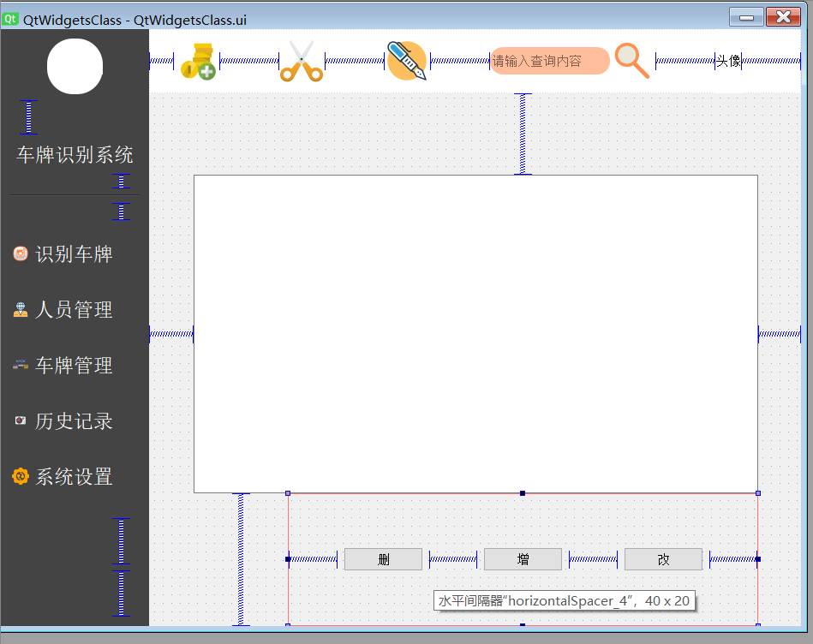Screen dimensions: 813x644
Task: Open the 识别车牌 sidebar entry
Action: (x=75, y=253)
